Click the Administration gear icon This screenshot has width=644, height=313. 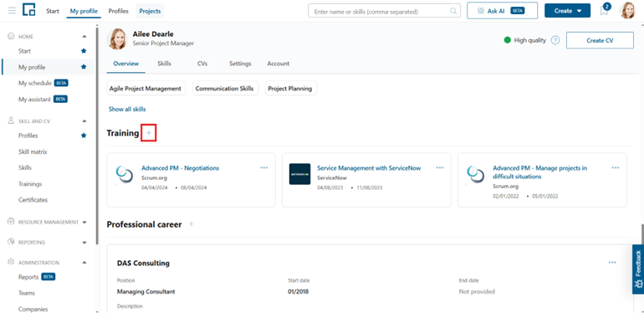point(12,262)
